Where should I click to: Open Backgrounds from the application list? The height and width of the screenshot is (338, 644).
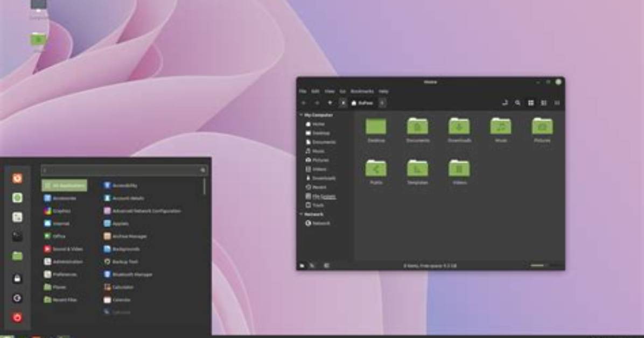tap(122, 249)
